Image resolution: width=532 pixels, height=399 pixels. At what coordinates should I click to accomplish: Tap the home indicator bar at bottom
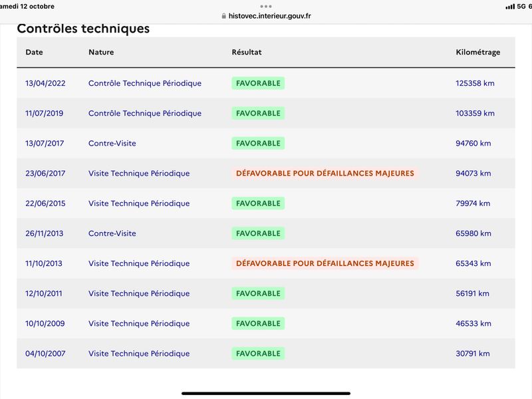pos(266,394)
